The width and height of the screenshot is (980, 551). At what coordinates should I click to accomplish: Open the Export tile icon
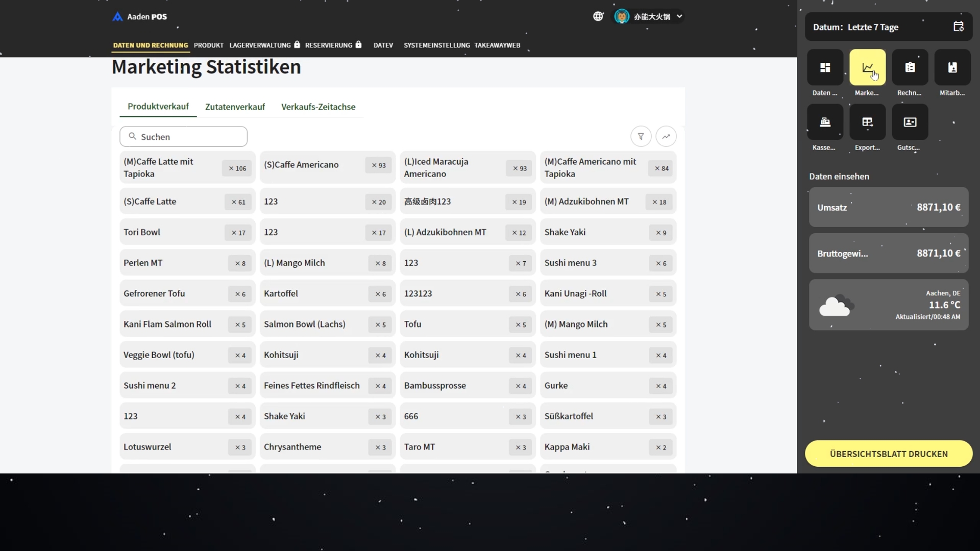[x=867, y=122]
